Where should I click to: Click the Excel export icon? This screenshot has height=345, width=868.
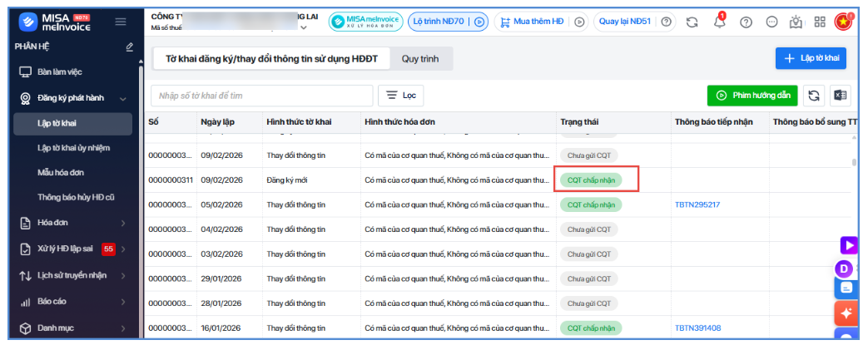841,96
